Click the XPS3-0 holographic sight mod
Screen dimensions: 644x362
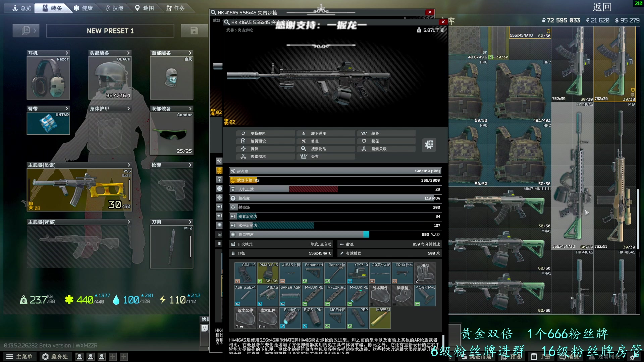pos(358,273)
